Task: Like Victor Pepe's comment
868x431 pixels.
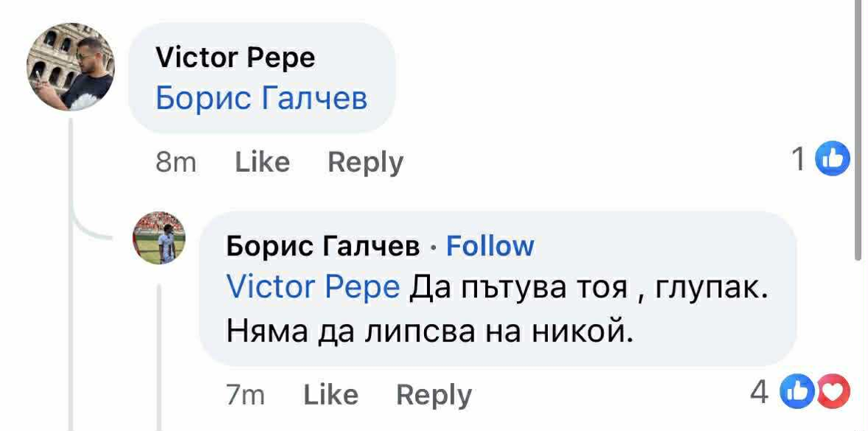Action: pyautogui.click(x=262, y=162)
